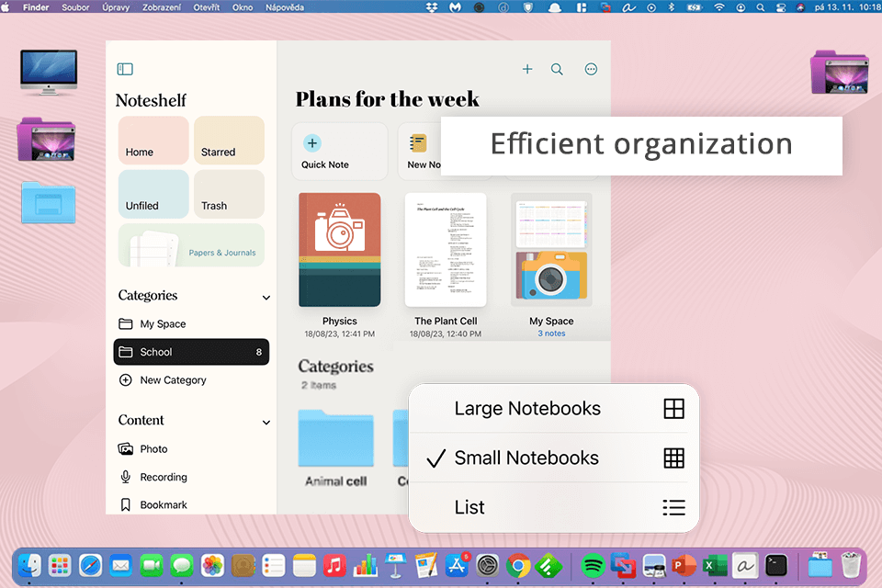Viewport: 882px width, 588px height.
Task: Launch Google Chrome from the Dock
Action: 518,566
